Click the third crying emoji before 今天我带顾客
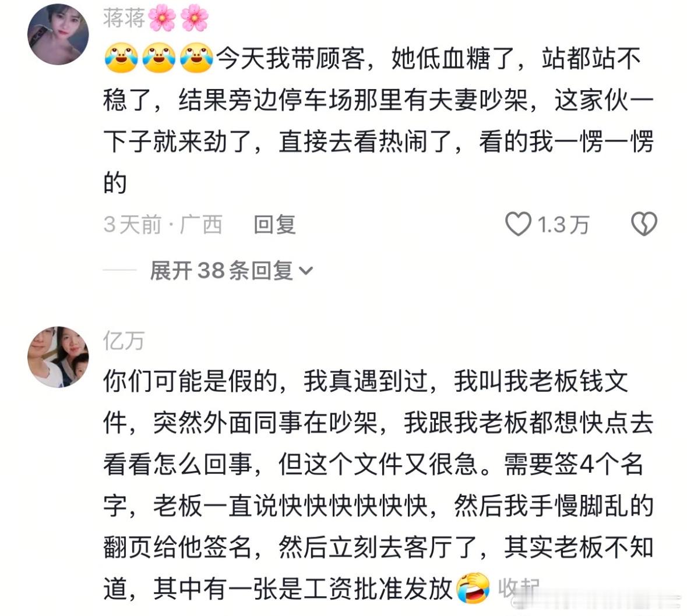 coord(197,58)
